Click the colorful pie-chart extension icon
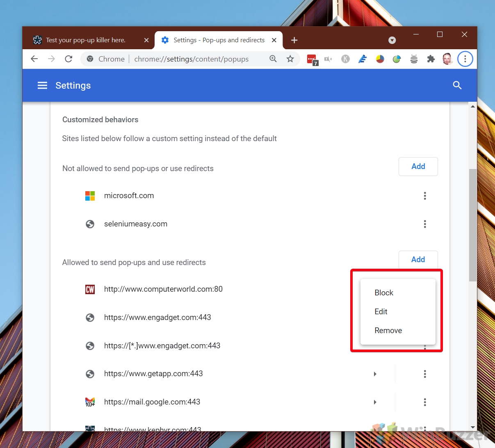 380,59
